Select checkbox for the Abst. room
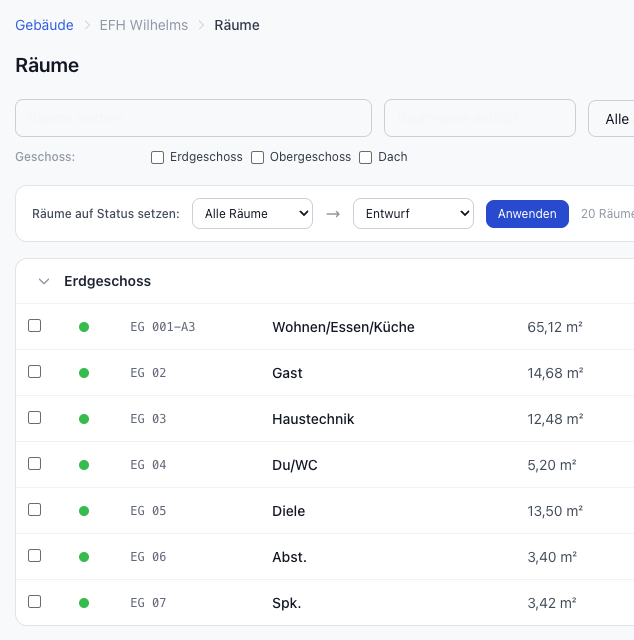This screenshot has height=640, width=634. (x=35, y=556)
